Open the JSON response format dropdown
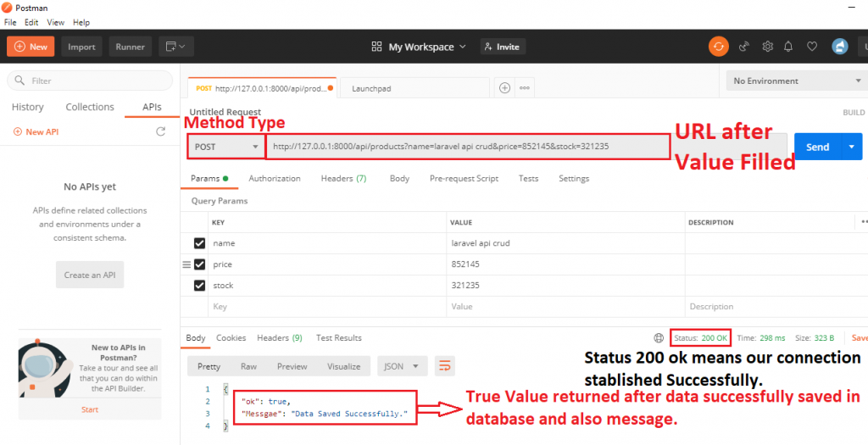The width and height of the screenshot is (868, 445). coord(403,366)
